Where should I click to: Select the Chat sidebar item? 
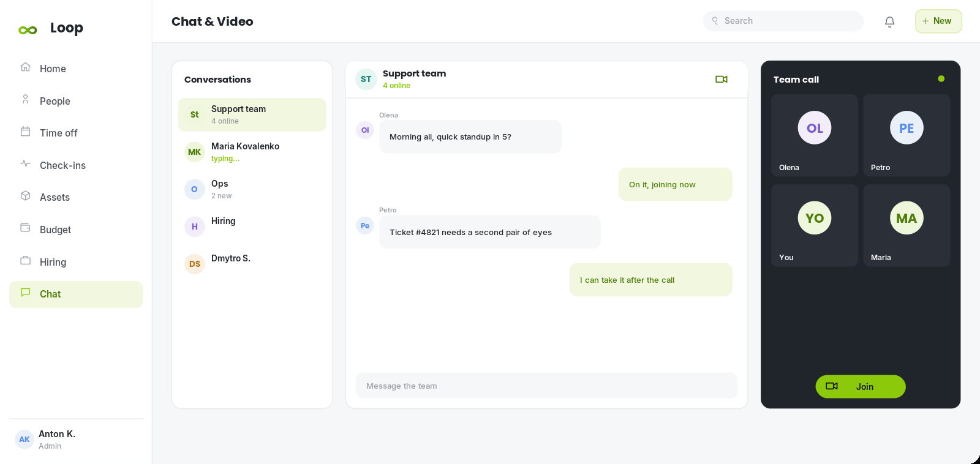[x=76, y=294]
